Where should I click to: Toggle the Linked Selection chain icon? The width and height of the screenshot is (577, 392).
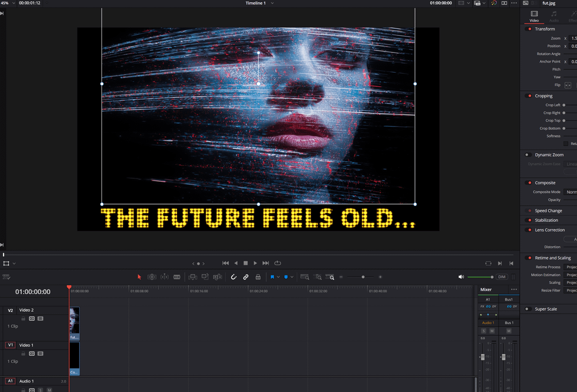tap(246, 277)
